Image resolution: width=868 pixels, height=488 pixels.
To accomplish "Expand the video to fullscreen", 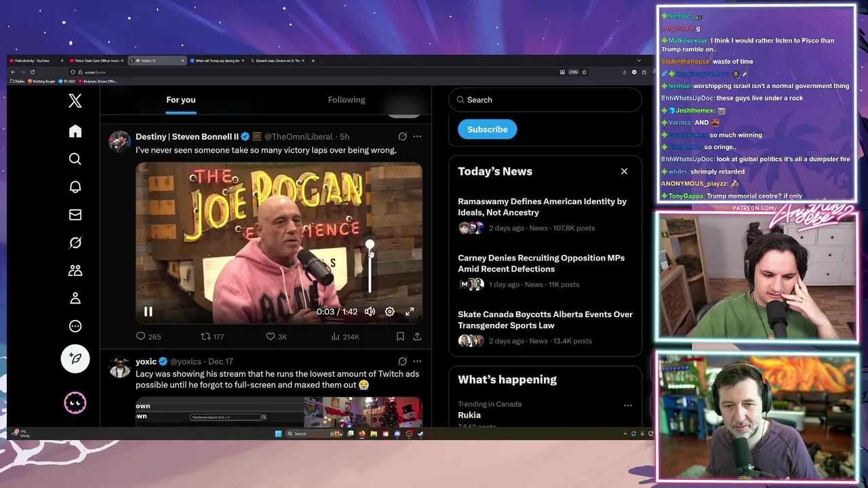I will (410, 312).
